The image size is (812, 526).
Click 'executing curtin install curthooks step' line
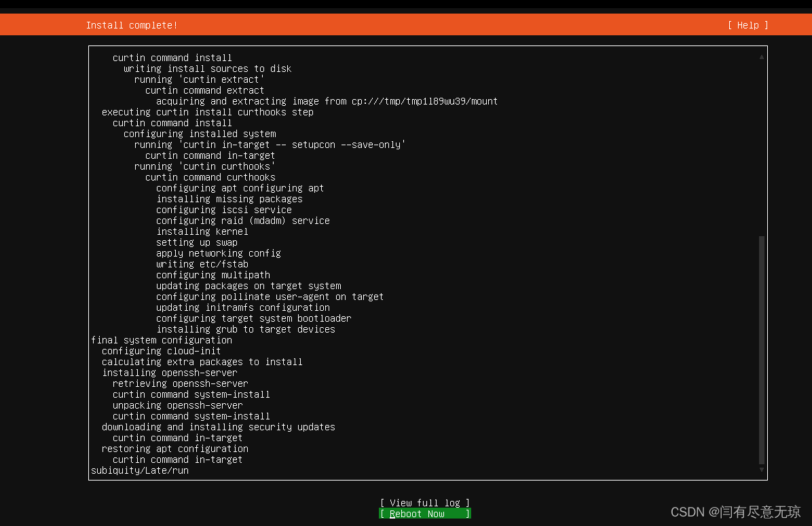tap(208, 111)
